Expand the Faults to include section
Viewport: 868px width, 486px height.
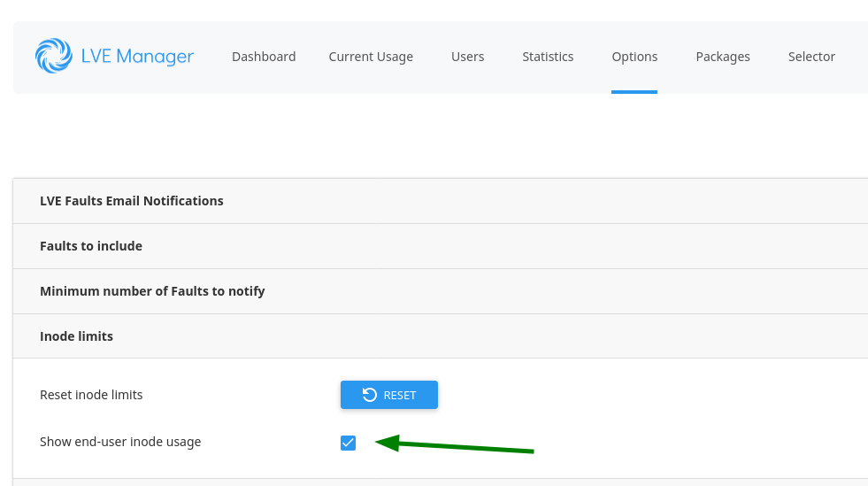[91, 246]
